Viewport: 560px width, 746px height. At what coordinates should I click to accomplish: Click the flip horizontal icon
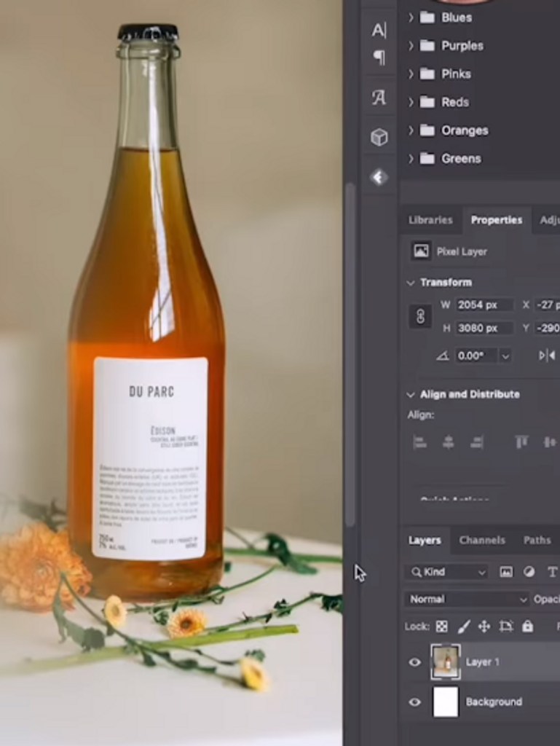coord(547,356)
